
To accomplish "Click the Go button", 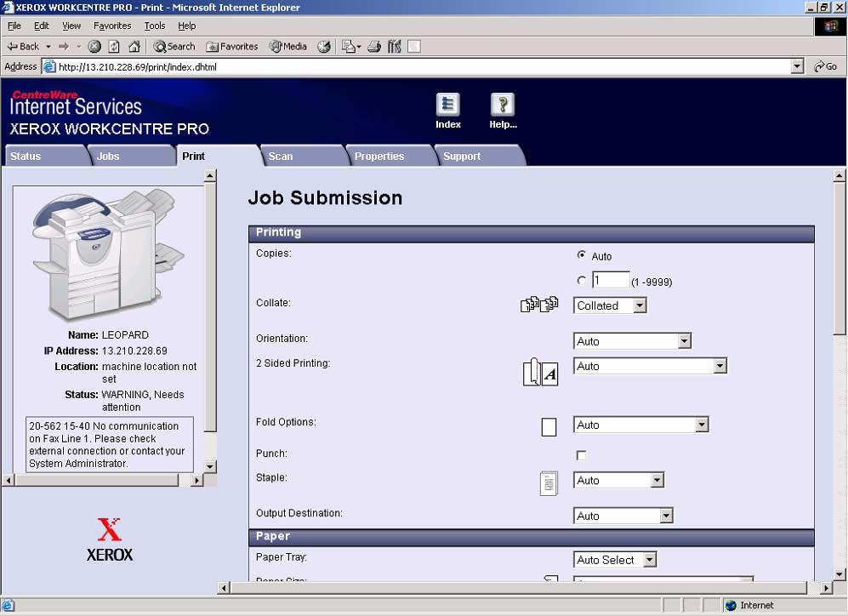I will pos(826,67).
